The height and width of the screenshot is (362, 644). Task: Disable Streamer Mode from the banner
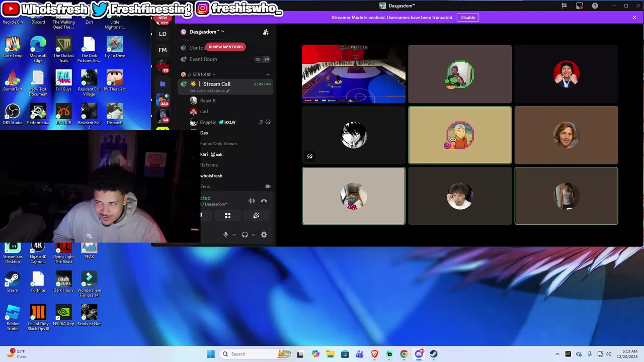coord(467,18)
